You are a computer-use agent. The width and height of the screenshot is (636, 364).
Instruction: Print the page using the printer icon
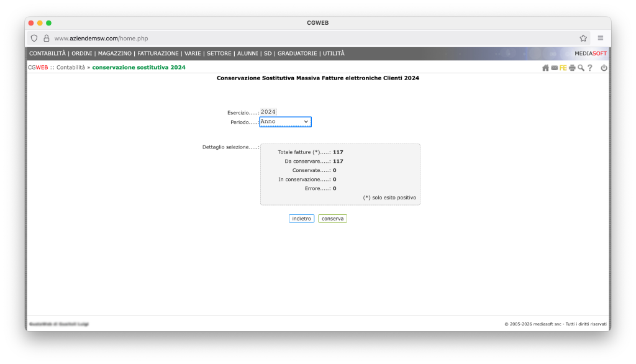[572, 68]
